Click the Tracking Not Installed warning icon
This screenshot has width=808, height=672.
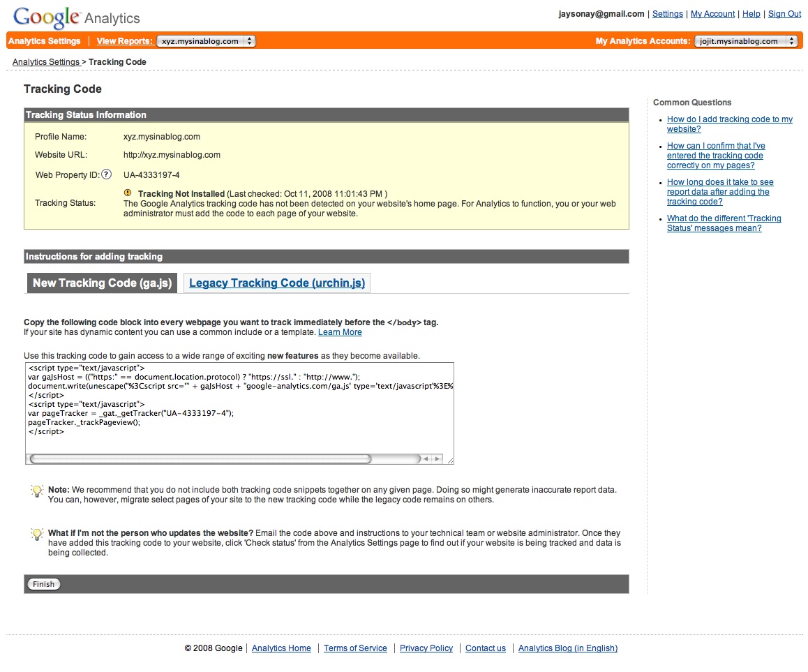128,193
